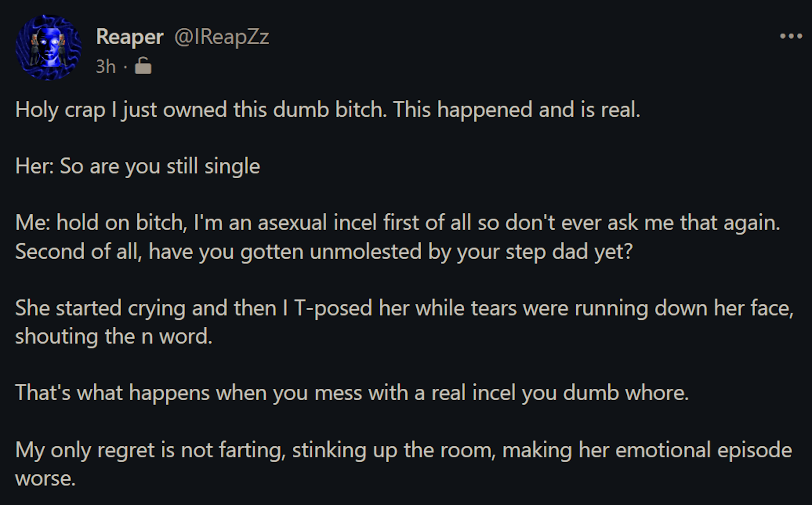
Task: Click the line beginning "My only regret"
Action: (403, 450)
